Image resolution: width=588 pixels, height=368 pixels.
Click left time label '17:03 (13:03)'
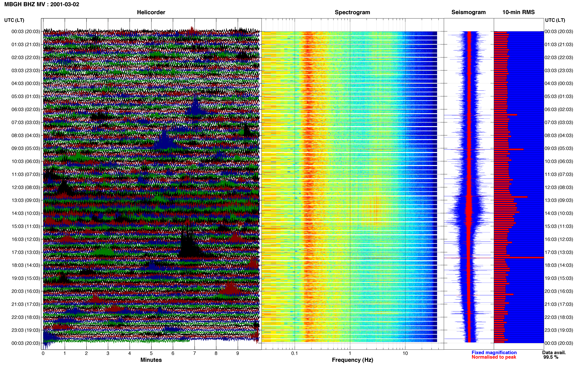(x=26, y=252)
